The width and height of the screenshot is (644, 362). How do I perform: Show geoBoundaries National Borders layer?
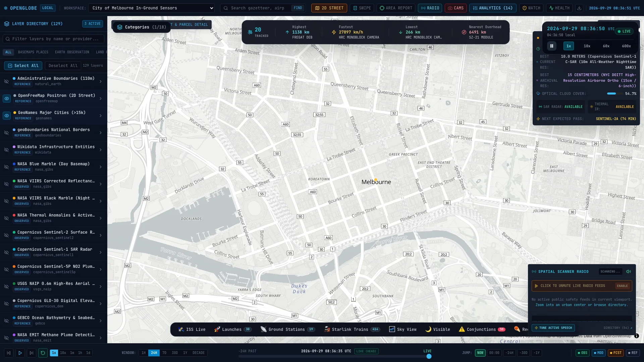(x=6, y=133)
